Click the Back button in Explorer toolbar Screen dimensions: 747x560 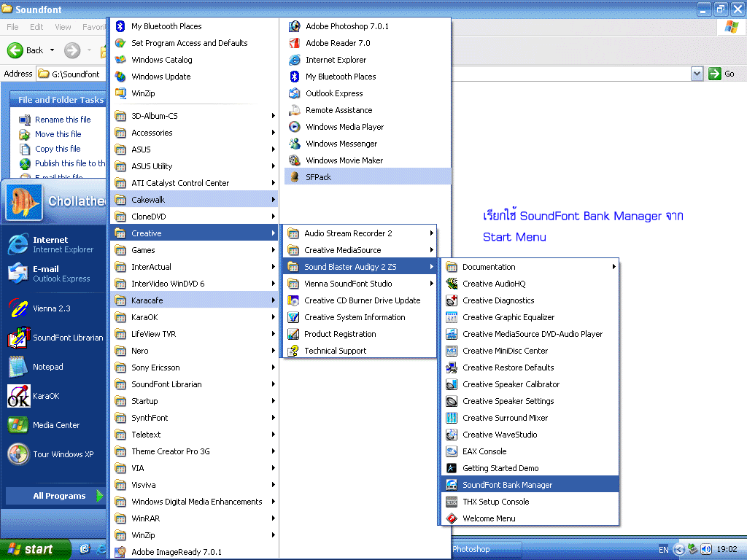(x=26, y=50)
